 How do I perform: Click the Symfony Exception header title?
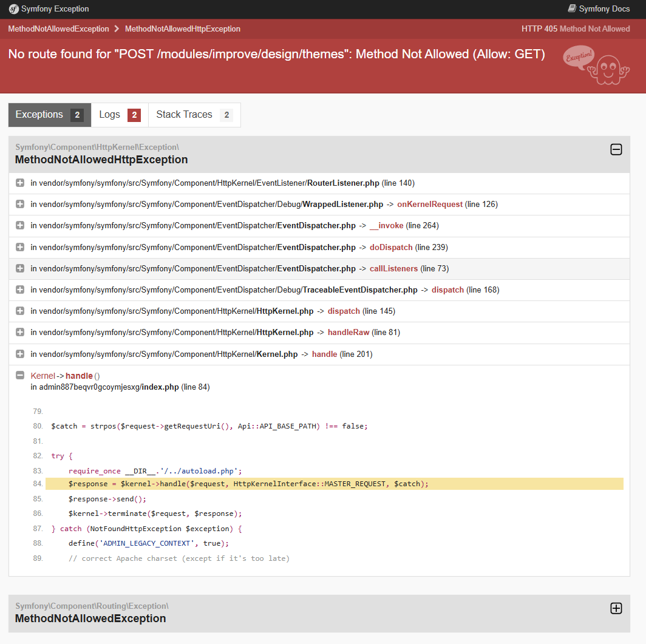tap(55, 8)
